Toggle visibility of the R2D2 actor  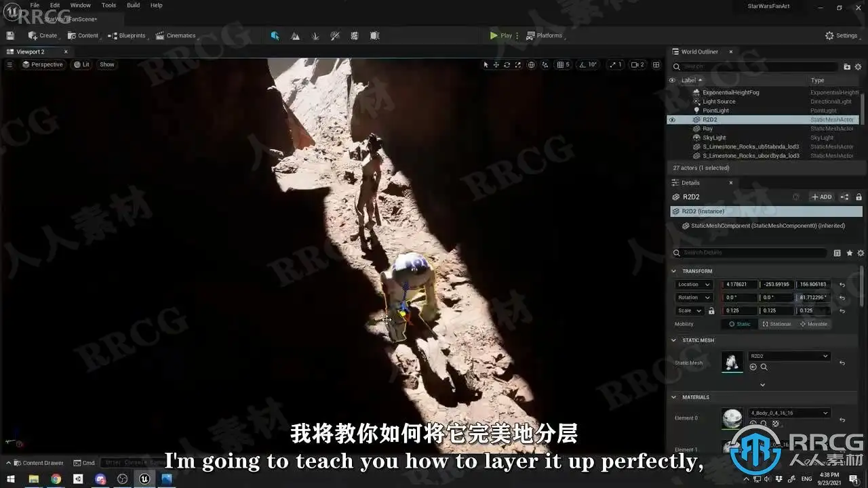(672, 120)
